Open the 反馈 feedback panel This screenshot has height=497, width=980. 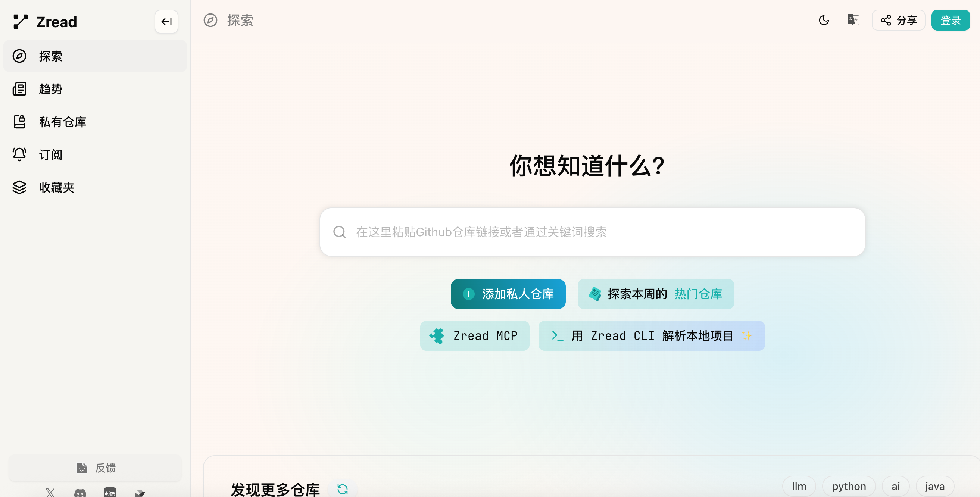pos(95,468)
